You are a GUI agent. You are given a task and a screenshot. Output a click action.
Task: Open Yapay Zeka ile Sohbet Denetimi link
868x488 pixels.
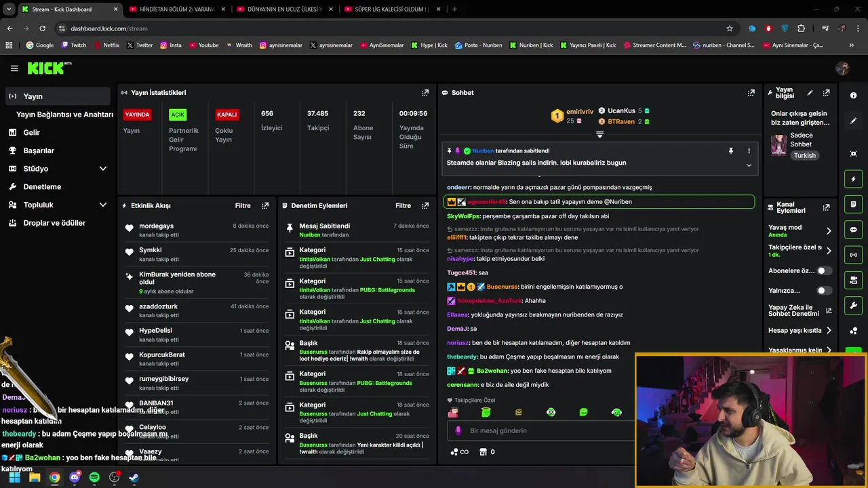click(800, 310)
